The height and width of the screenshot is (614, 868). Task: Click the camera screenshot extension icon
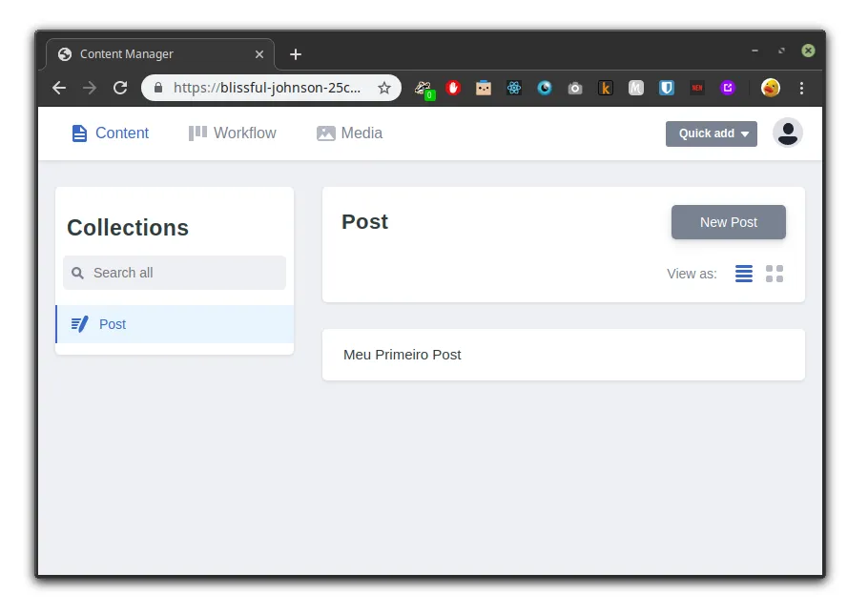(x=575, y=88)
